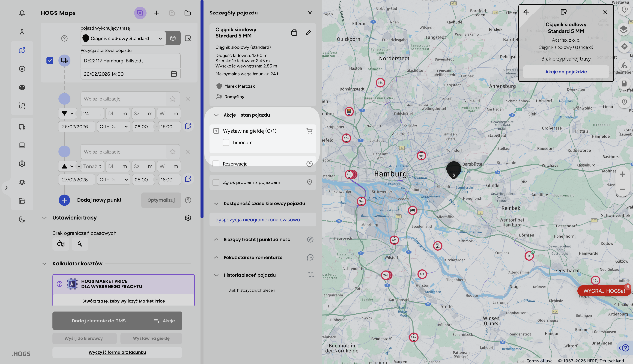The width and height of the screenshot is (633, 364).
Task: Edit vehicle details with pencil icon
Action: 308,33
